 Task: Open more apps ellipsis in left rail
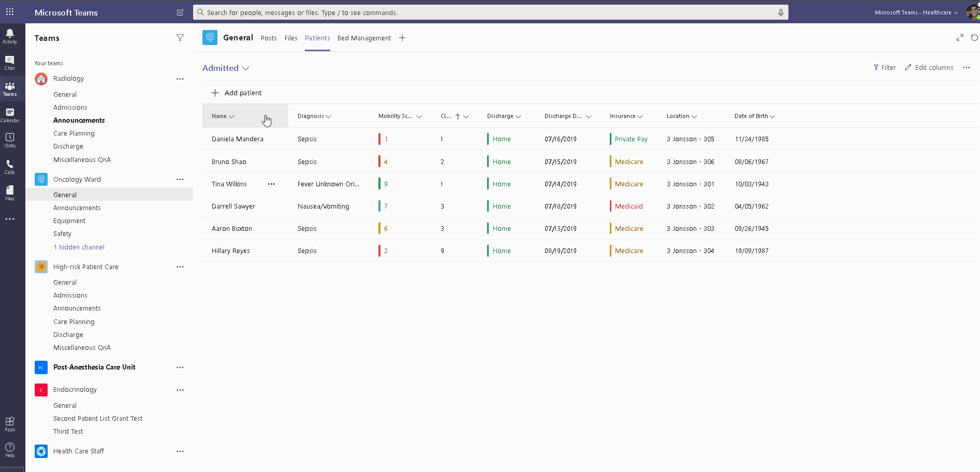coord(10,219)
